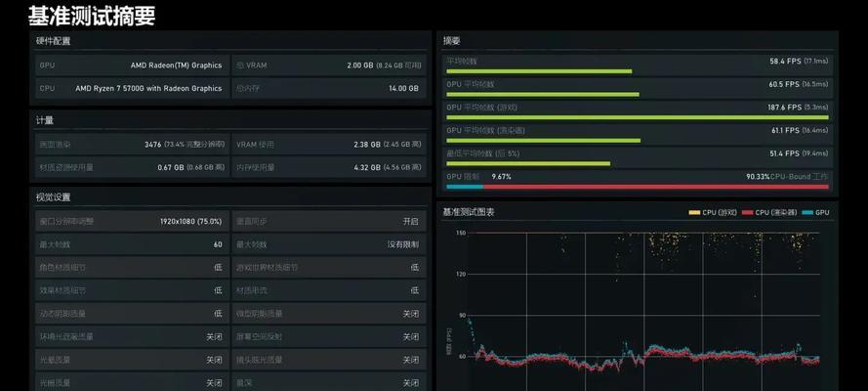Click the 150 label on chart axis
868x391 pixels.
(461, 234)
